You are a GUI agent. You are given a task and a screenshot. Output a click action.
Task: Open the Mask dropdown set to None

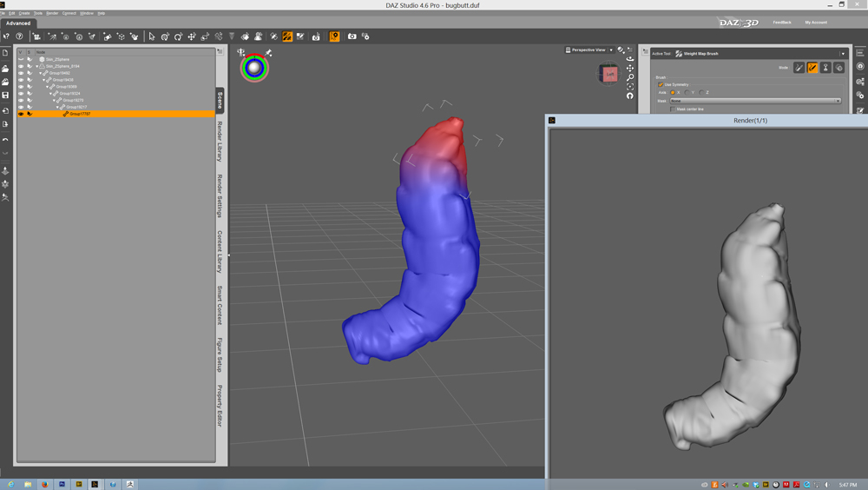point(756,101)
